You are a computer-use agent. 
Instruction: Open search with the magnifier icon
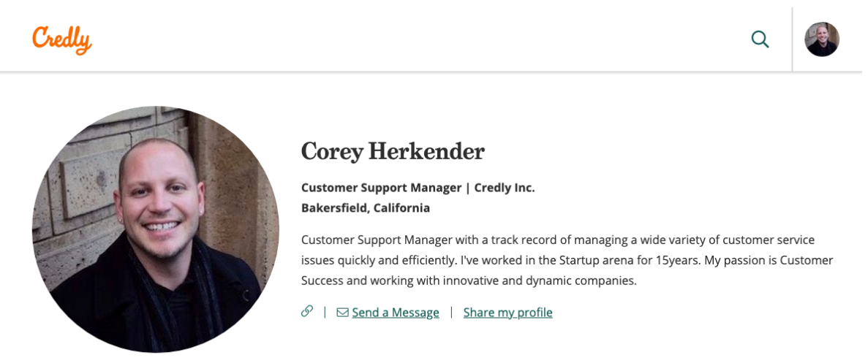pyautogui.click(x=760, y=39)
